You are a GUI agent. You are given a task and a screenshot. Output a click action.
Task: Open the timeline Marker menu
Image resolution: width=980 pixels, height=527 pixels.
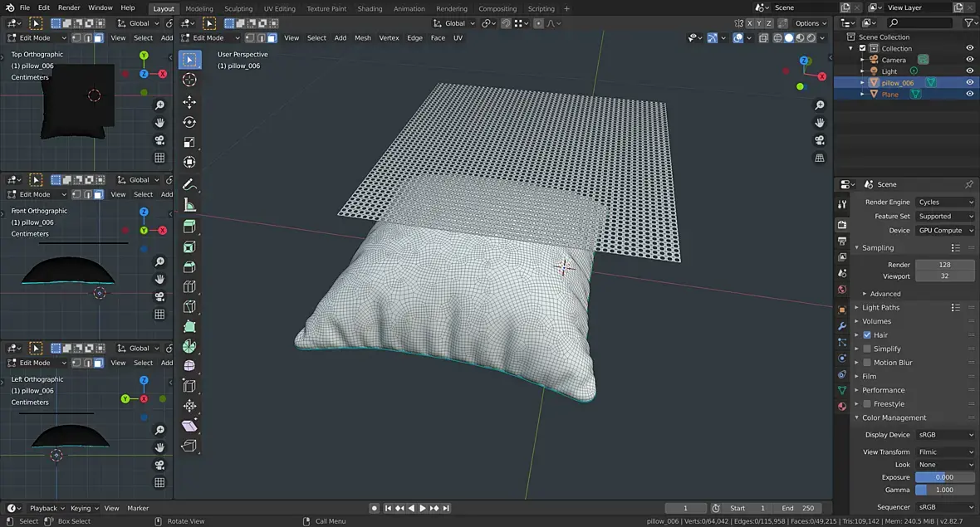tap(138, 508)
